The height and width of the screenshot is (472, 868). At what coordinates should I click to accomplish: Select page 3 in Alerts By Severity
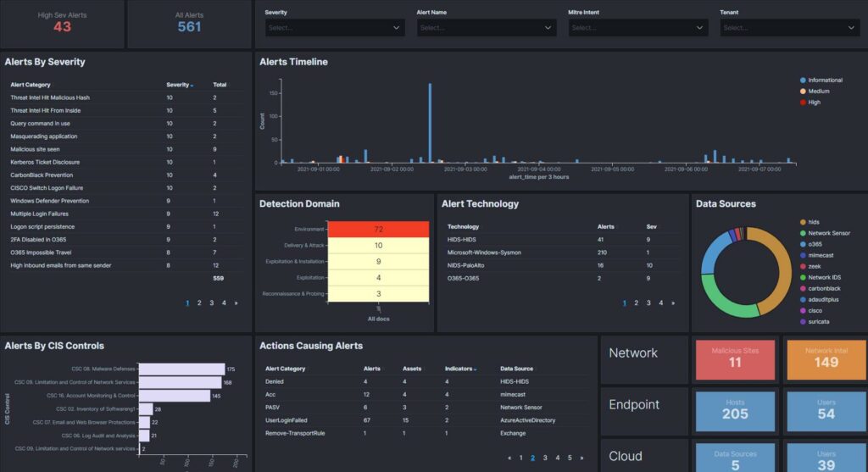[211, 303]
